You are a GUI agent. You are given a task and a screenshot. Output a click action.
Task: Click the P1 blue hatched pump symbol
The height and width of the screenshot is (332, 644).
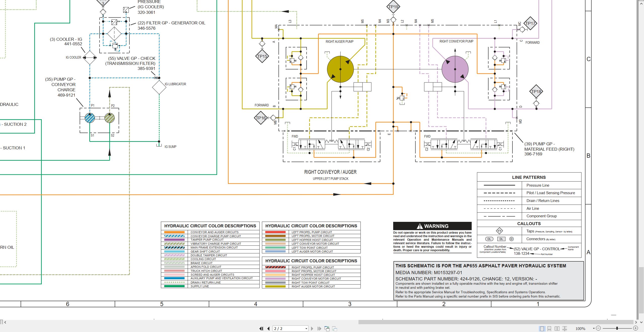pyautogui.click(x=90, y=118)
